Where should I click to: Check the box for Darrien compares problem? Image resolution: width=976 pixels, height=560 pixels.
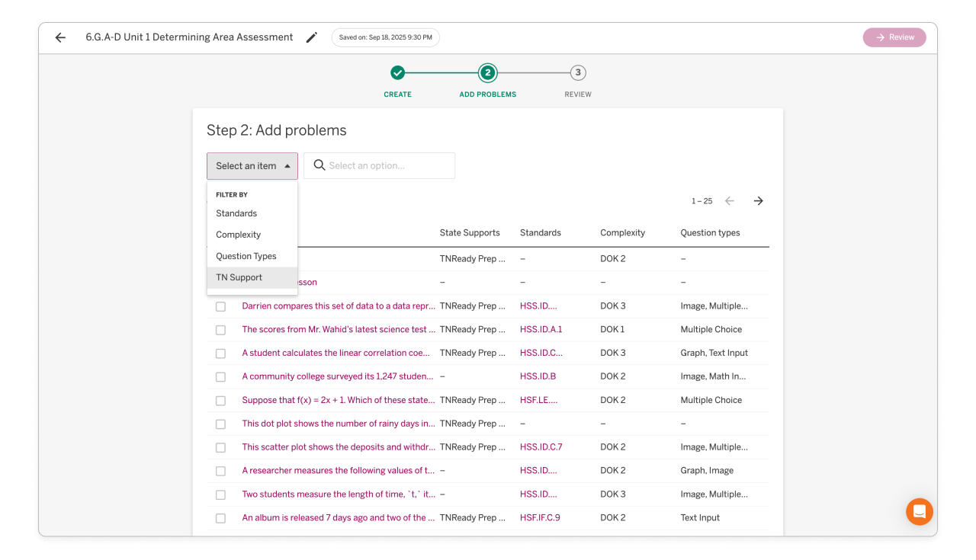(220, 306)
